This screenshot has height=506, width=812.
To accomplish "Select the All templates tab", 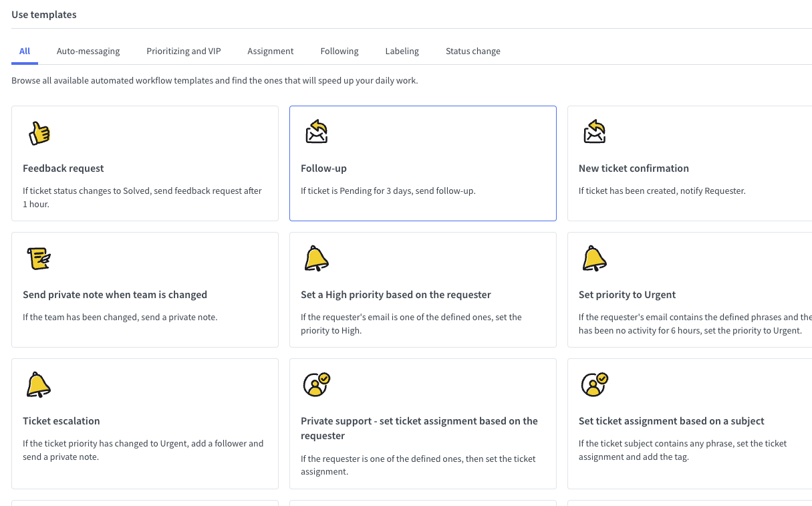I will pos(24,51).
